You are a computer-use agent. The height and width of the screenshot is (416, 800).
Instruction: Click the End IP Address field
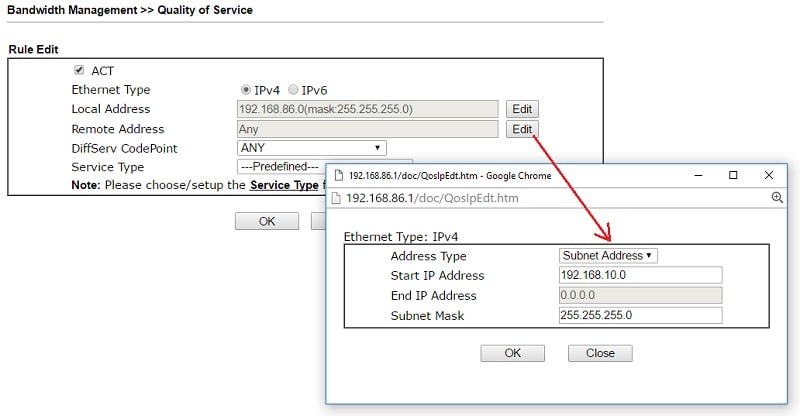(x=641, y=295)
